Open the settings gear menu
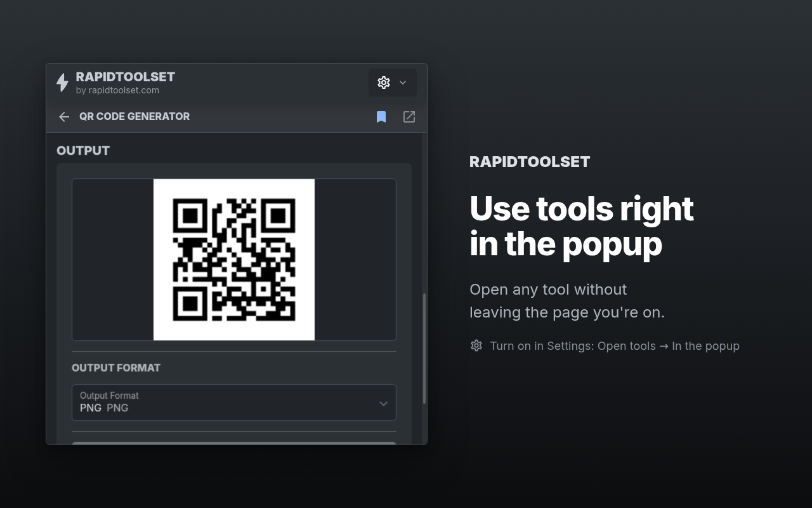 pos(393,83)
